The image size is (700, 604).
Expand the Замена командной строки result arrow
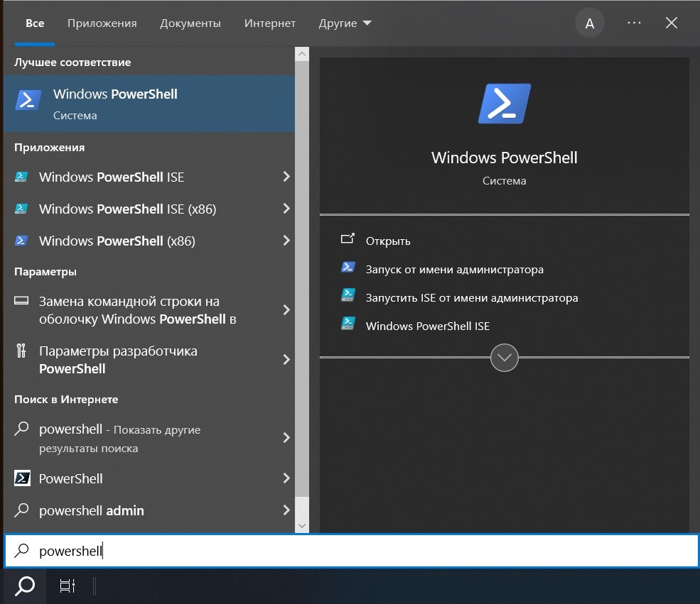(286, 310)
